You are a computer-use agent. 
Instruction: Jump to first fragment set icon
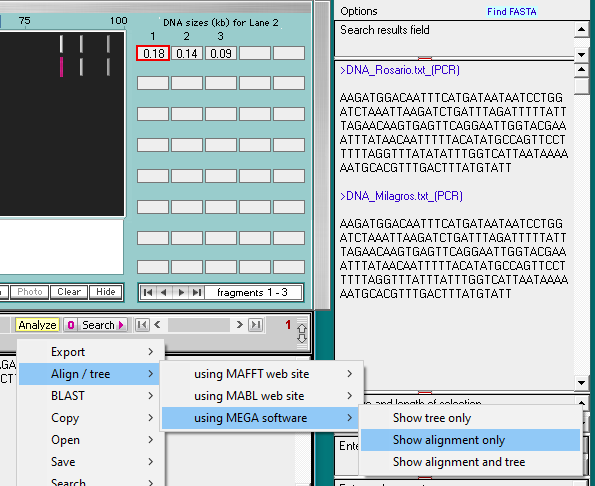148,293
